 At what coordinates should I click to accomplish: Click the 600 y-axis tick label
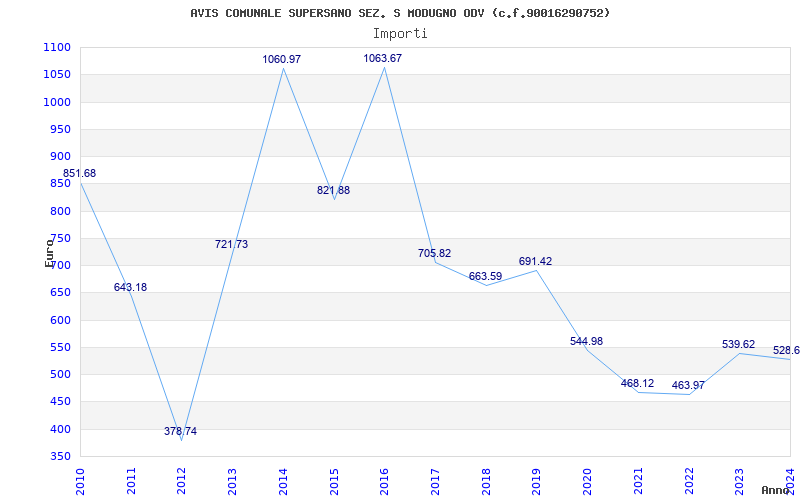[60, 320]
